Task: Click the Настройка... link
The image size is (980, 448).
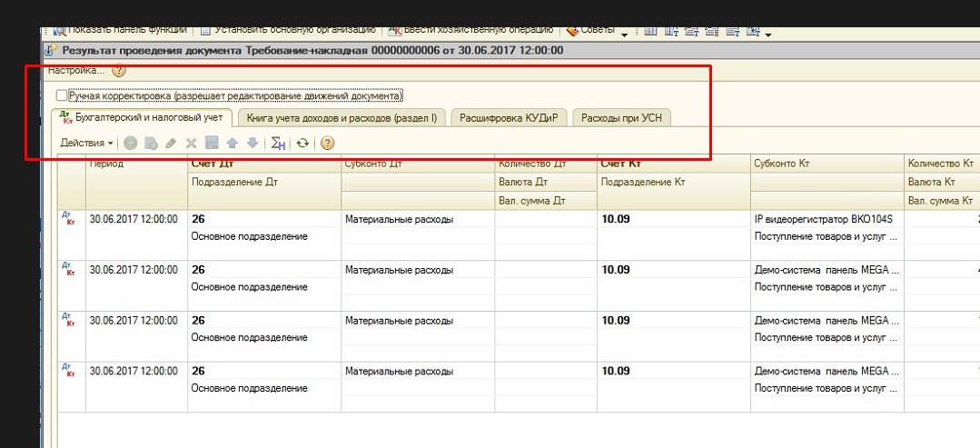Action: (x=76, y=70)
